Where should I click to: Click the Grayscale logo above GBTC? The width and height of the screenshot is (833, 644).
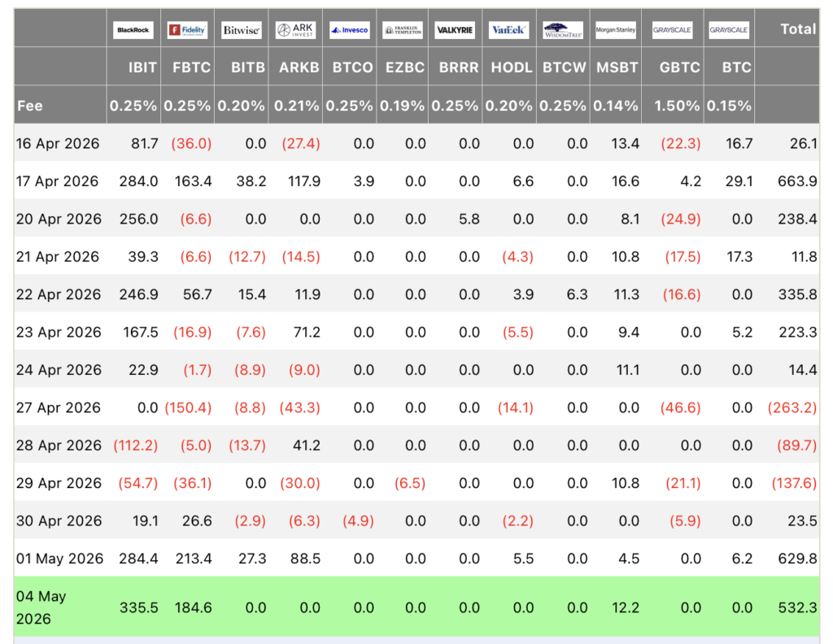pos(672,30)
